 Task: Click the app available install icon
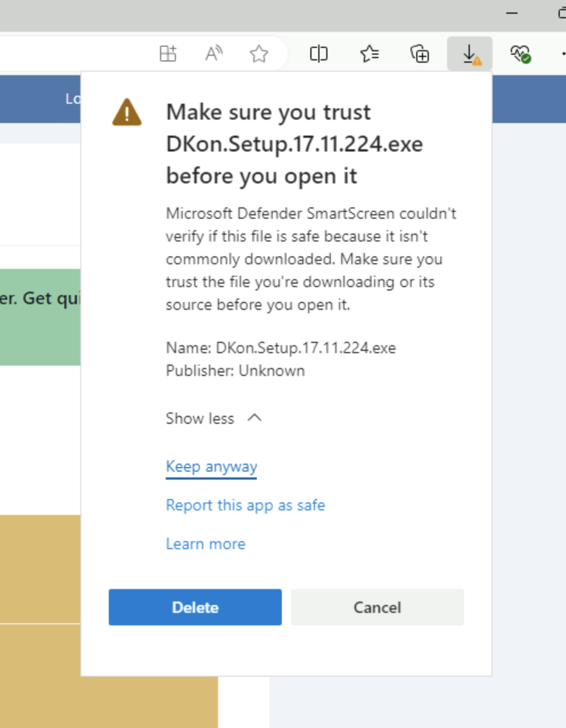(168, 54)
